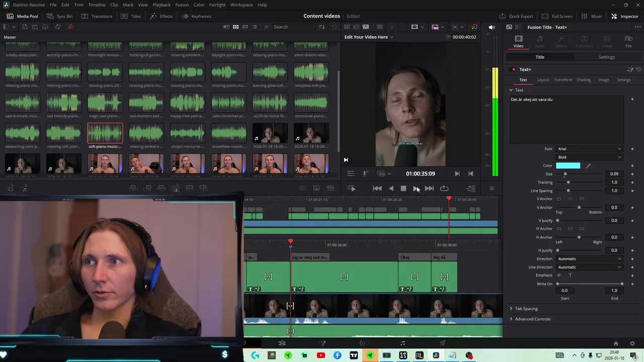Open viewer tools sliders icon
This screenshot has height=362, width=644.
click(351, 173)
